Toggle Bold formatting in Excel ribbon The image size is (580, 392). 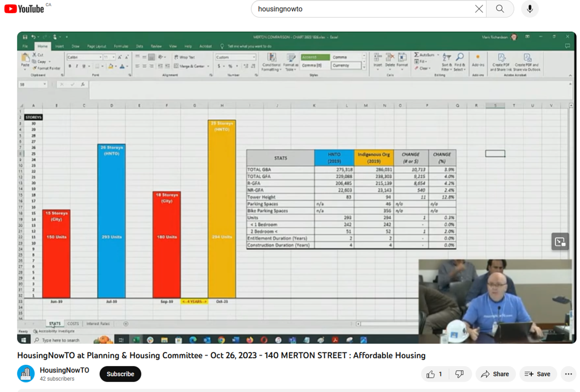tap(70, 66)
